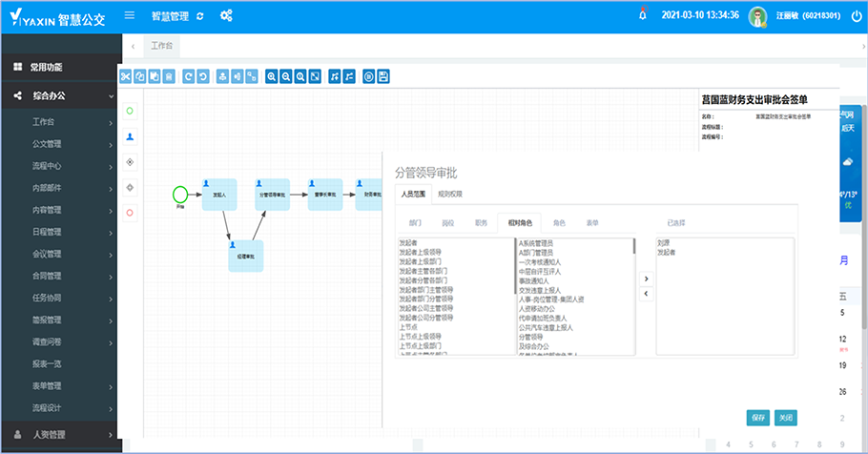Select the user task node in palette
Screen dimensions: 868x454
(130, 136)
